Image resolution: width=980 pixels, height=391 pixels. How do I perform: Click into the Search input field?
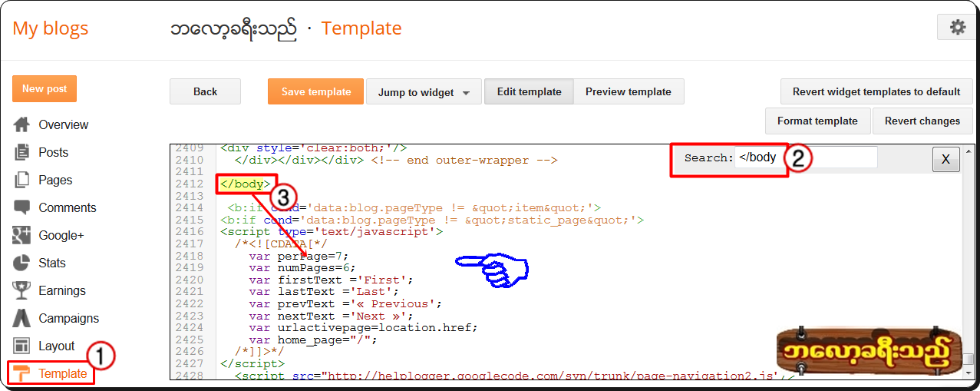806,157
